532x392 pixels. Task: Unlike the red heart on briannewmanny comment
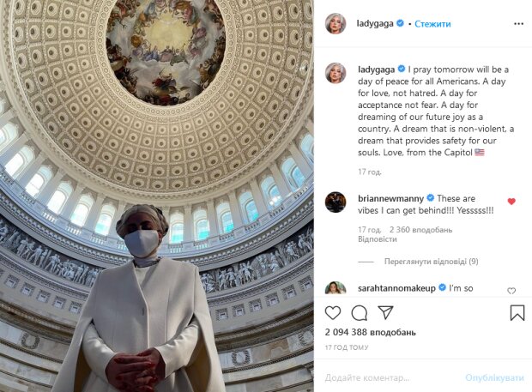pyautogui.click(x=511, y=202)
